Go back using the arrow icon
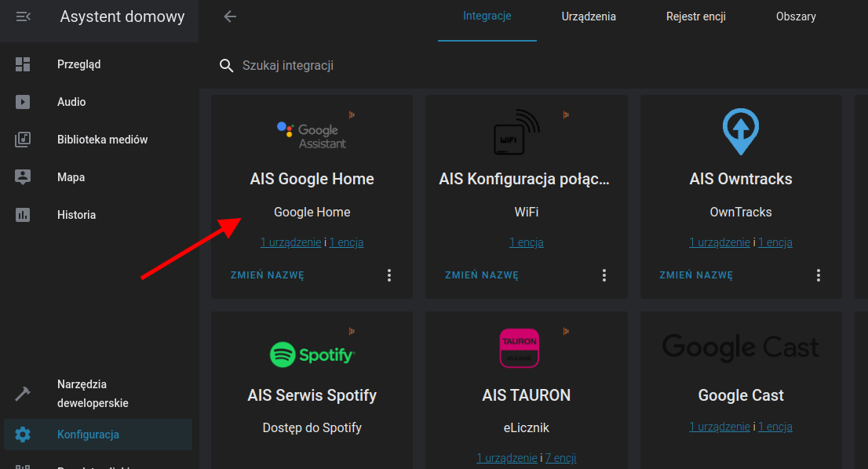The width and height of the screenshot is (868, 469). coord(230,16)
